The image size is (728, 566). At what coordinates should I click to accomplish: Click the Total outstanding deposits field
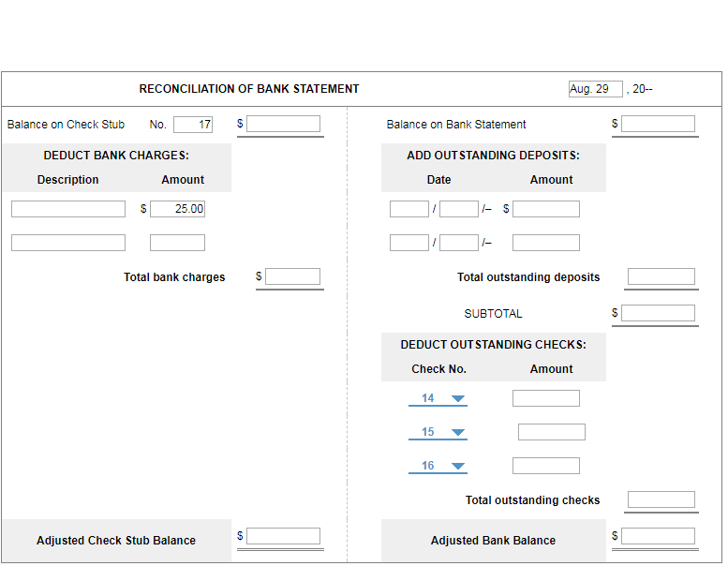[x=661, y=276]
